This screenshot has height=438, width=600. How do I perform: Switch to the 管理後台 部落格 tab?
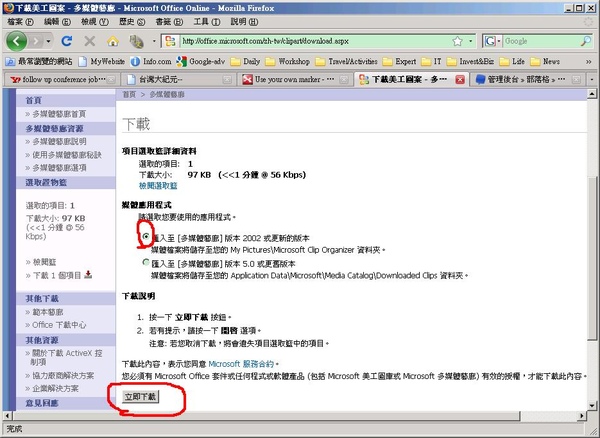[528, 80]
